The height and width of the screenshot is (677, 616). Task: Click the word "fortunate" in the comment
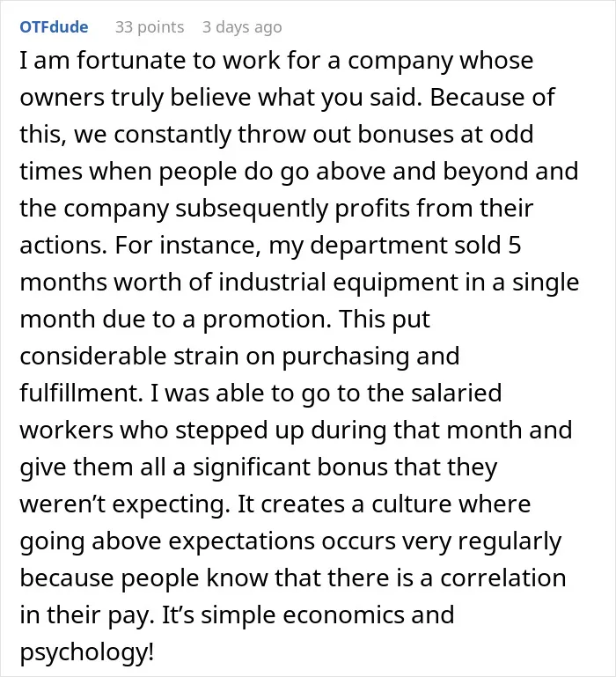(132, 60)
